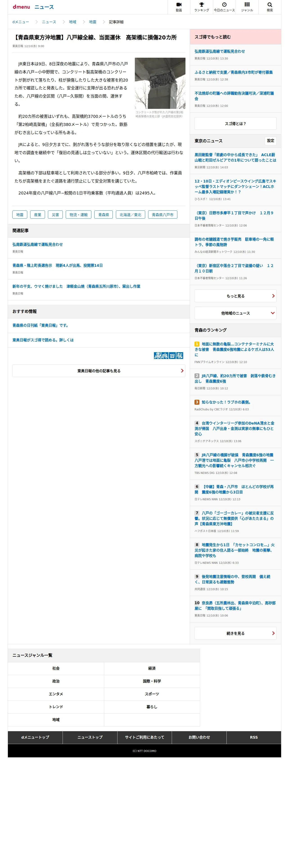Go to dメニュートップ footer link
The height and width of the screenshot is (868, 289).
[35, 737]
